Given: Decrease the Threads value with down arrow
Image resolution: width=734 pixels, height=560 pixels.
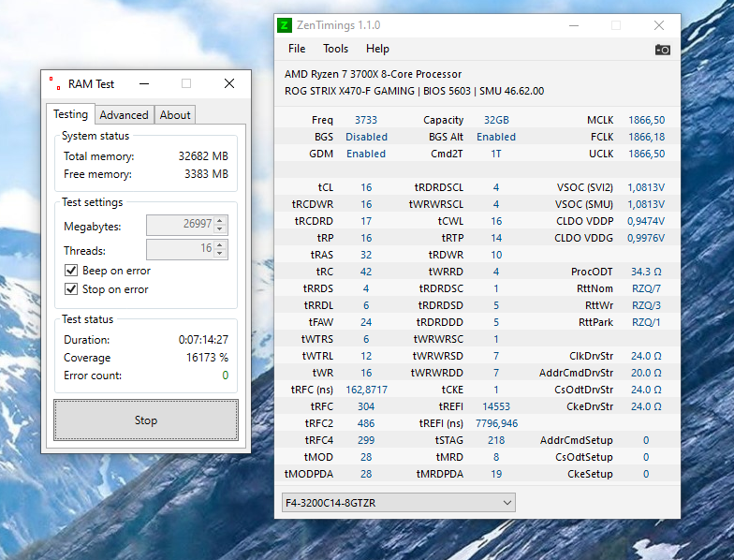Looking at the screenshot, I should [x=220, y=253].
